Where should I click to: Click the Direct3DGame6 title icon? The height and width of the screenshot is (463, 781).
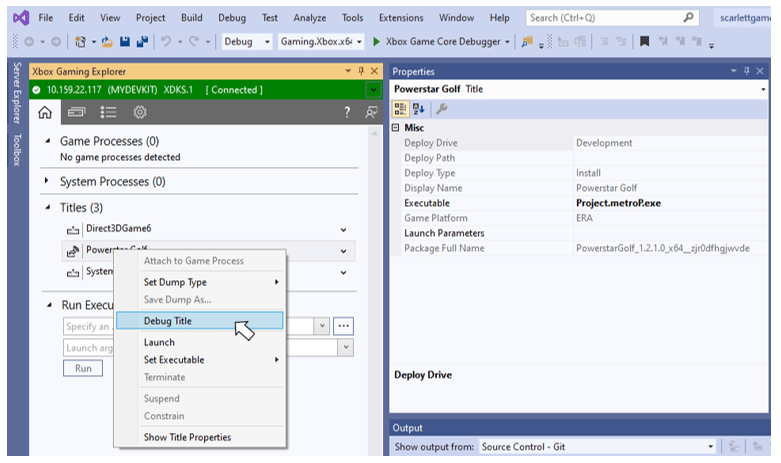(73, 230)
